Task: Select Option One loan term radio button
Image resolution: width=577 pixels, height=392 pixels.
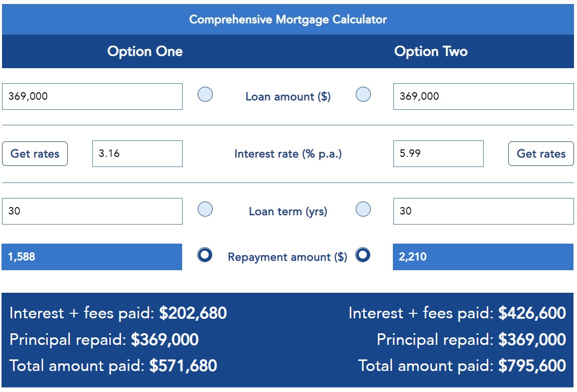Action: [205, 209]
